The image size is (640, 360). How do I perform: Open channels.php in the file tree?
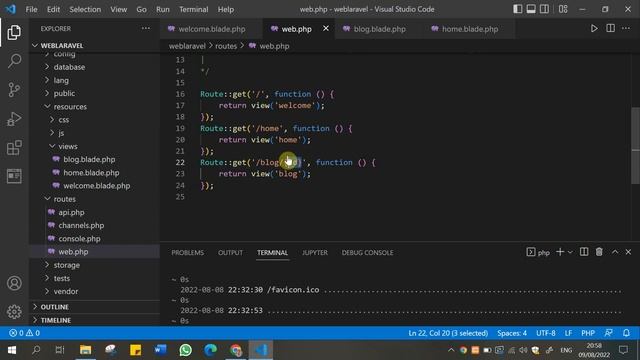click(x=81, y=225)
